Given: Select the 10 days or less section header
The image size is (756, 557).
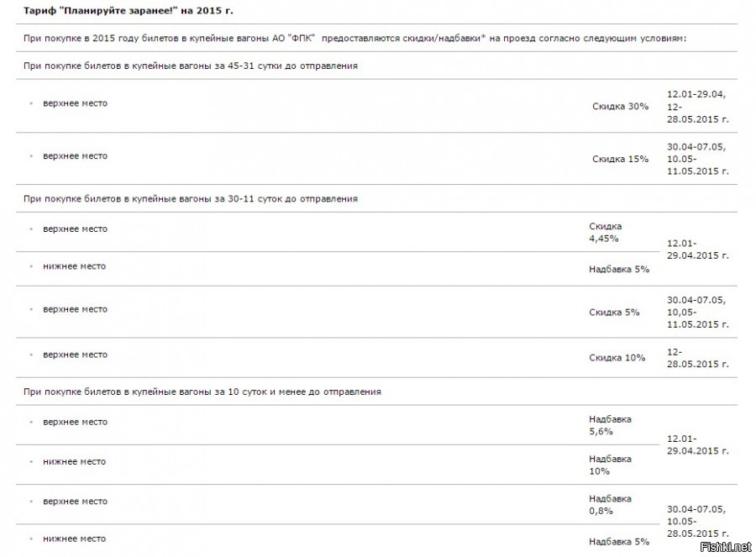Looking at the screenshot, I should 202,391.
